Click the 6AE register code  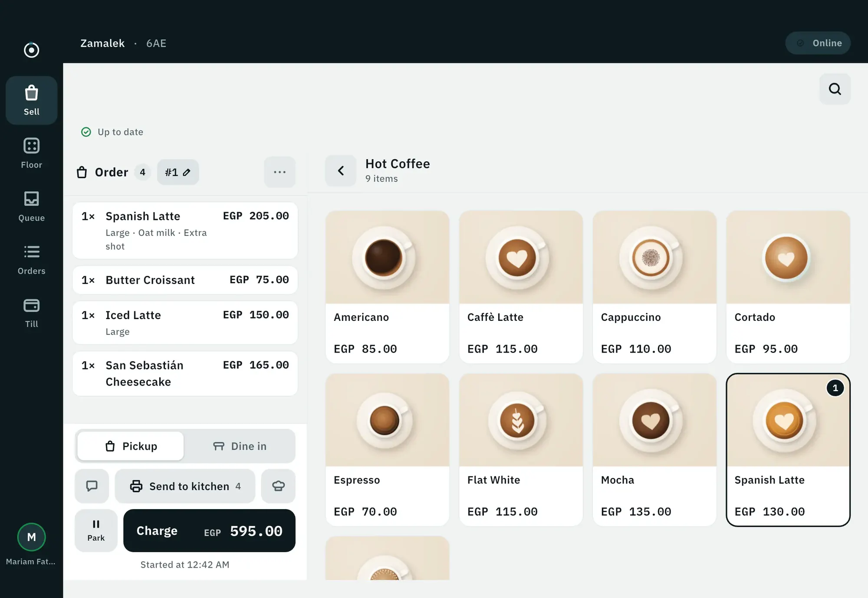tap(156, 43)
